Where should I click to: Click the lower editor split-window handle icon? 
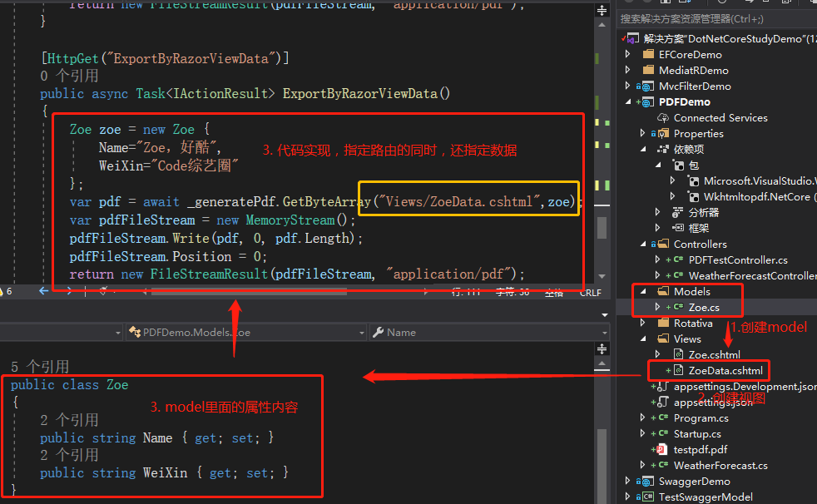click(602, 348)
